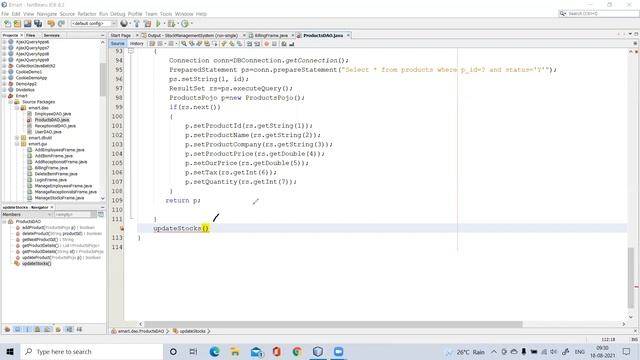
Task: Open the Tools menu
Action: coord(166,14)
